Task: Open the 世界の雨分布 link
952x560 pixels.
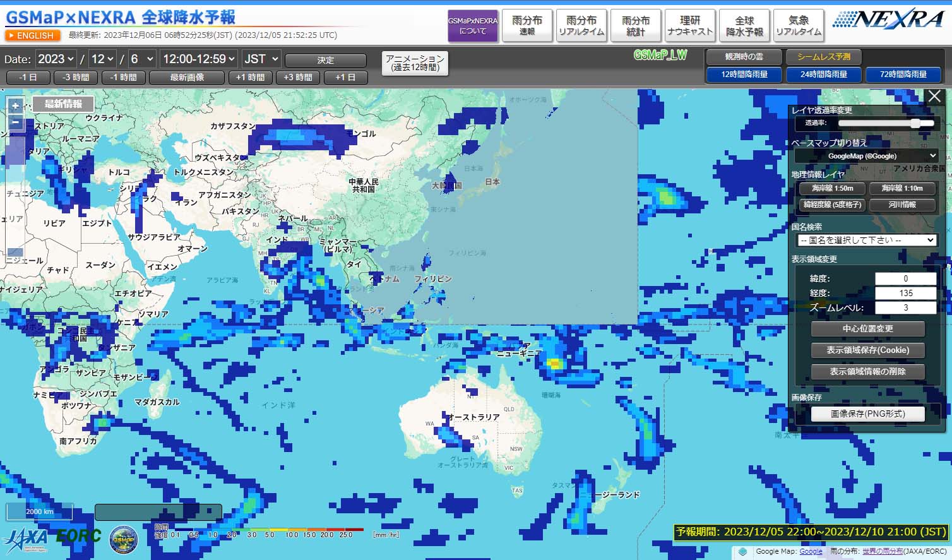Action: point(883,551)
